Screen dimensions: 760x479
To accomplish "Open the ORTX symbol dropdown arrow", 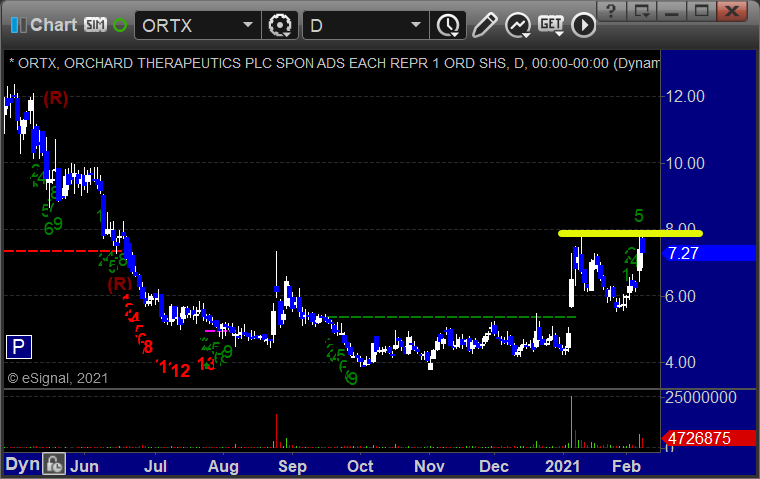I will click(x=248, y=25).
